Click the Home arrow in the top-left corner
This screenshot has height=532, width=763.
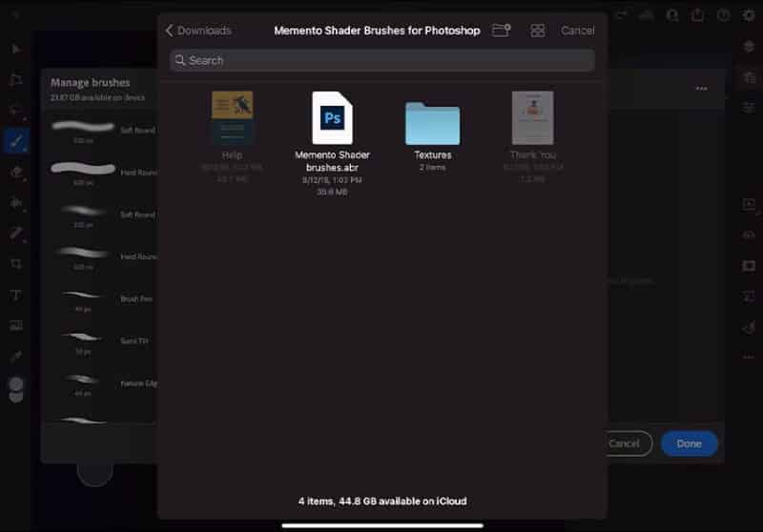15,15
